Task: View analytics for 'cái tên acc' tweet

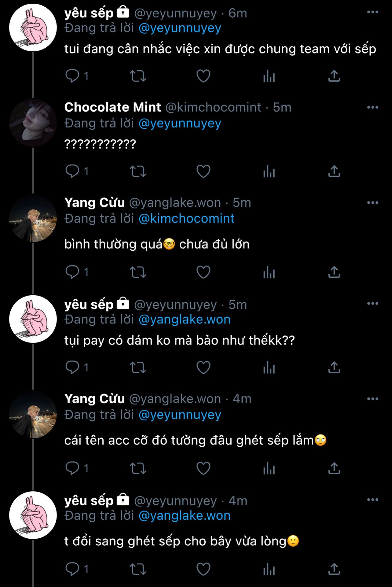Action: point(269,468)
